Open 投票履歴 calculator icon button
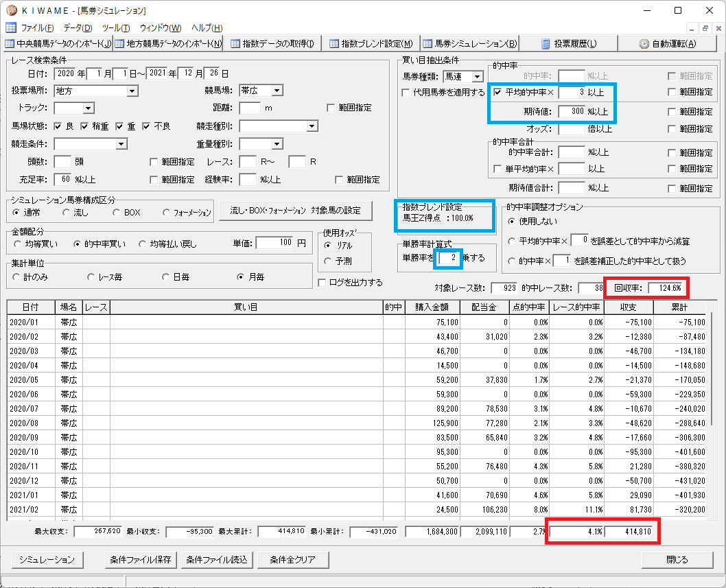Screen dimensions: 726x588 569,43
